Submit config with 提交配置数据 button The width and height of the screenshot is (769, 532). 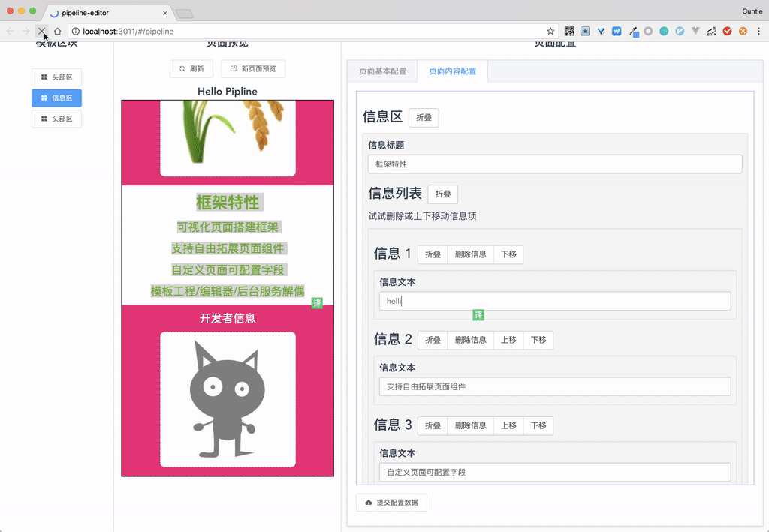(391, 502)
